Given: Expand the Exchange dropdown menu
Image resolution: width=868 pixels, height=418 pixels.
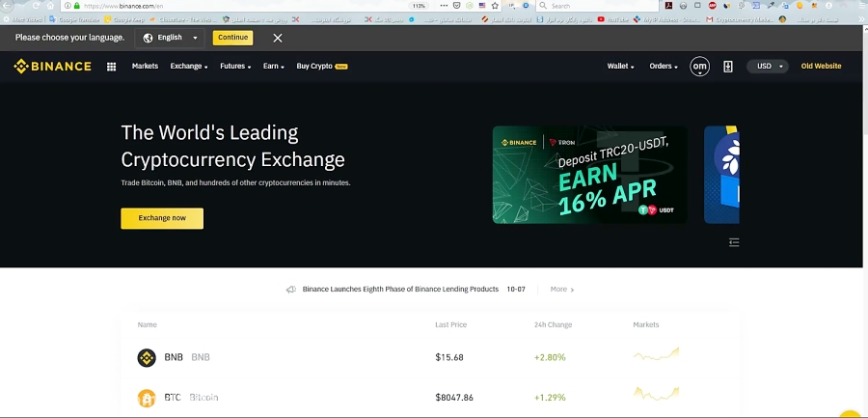Looking at the screenshot, I should [189, 66].
